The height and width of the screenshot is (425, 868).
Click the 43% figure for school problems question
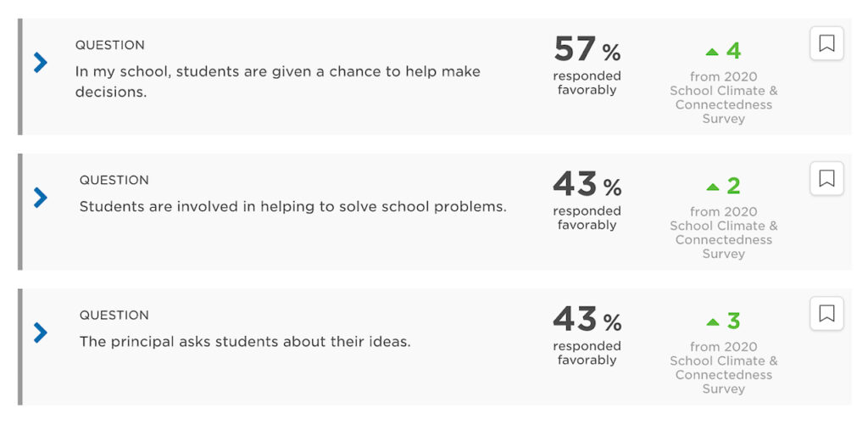[x=587, y=199]
